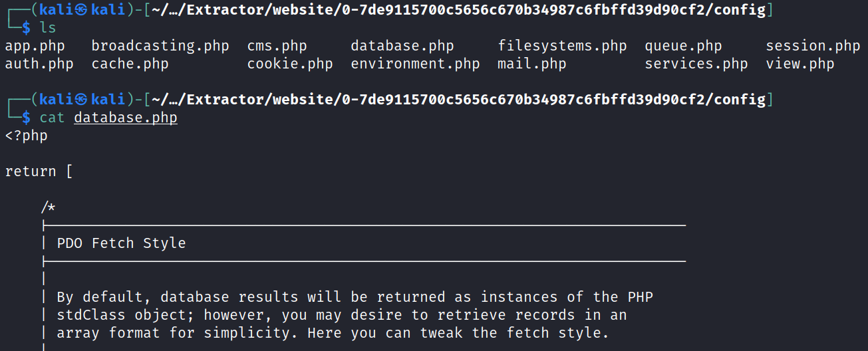Click auth.php in the file listing
Viewport: 868px width, 351px height.
pos(39,64)
